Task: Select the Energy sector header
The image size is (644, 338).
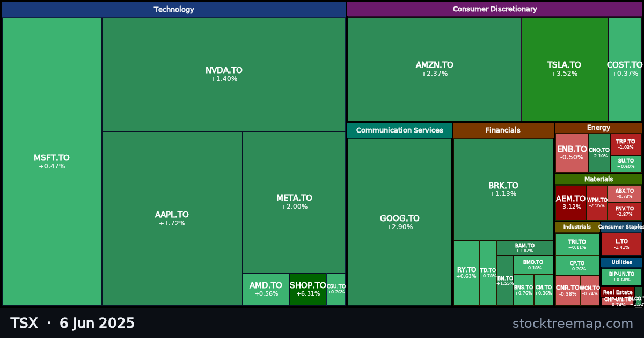Action: [x=598, y=128]
